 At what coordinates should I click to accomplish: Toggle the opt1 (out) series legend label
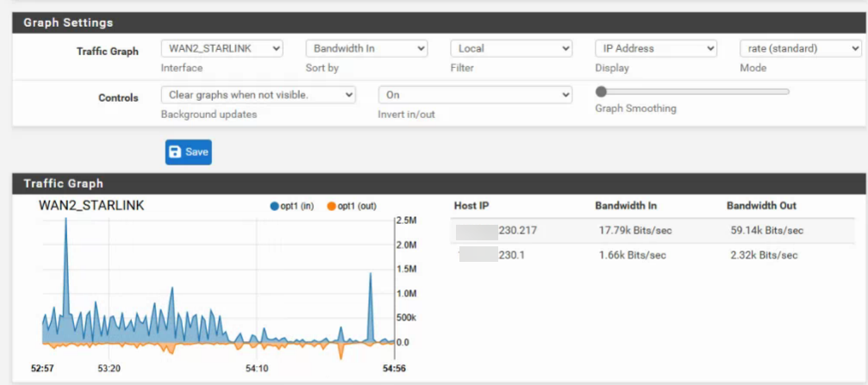pyautogui.click(x=358, y=207)
